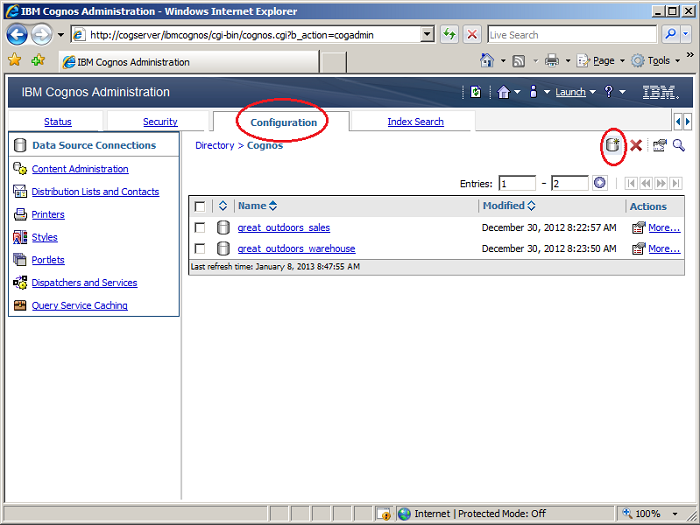Click the Add to Favorites icon
Image resolution: width=700 pixels, height=525 pixels.
click(38, 59)
